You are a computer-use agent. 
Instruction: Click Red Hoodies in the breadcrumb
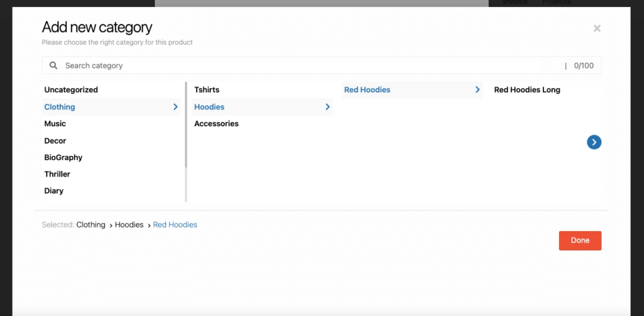click(x=175, y=224)
